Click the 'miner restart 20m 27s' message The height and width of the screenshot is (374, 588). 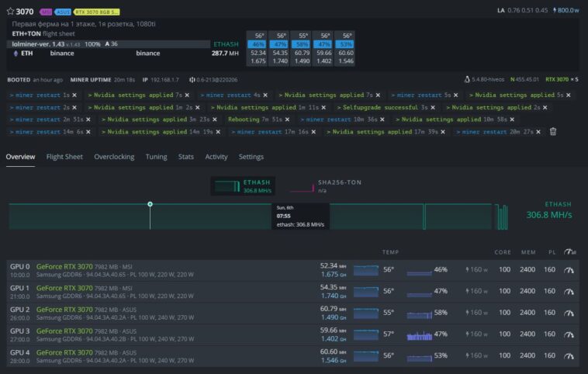[495, 132]
